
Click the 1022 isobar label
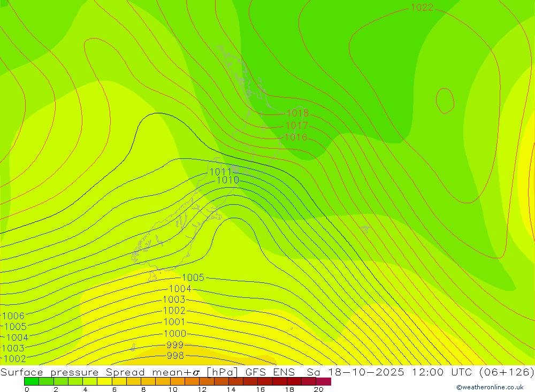point(422,7)
